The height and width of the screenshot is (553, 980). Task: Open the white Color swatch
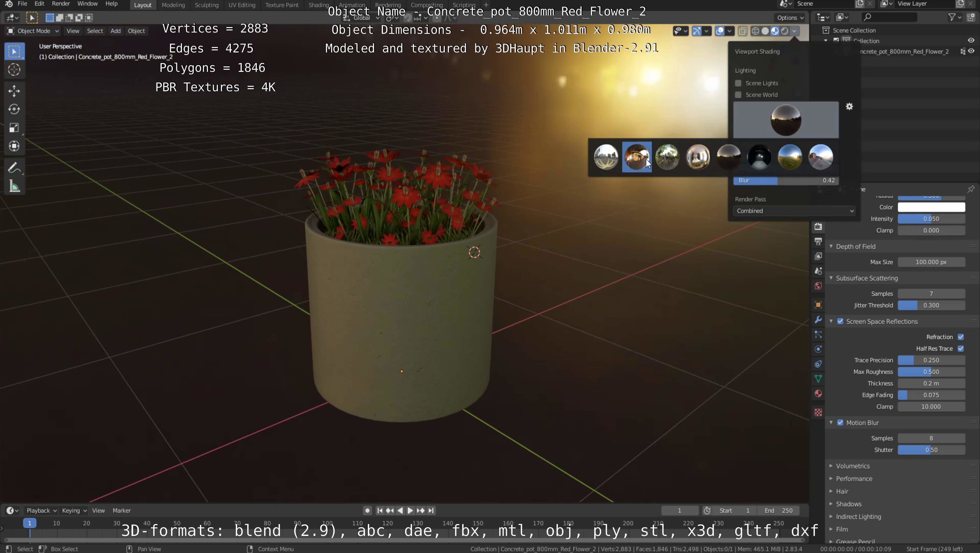click(931, 207)
